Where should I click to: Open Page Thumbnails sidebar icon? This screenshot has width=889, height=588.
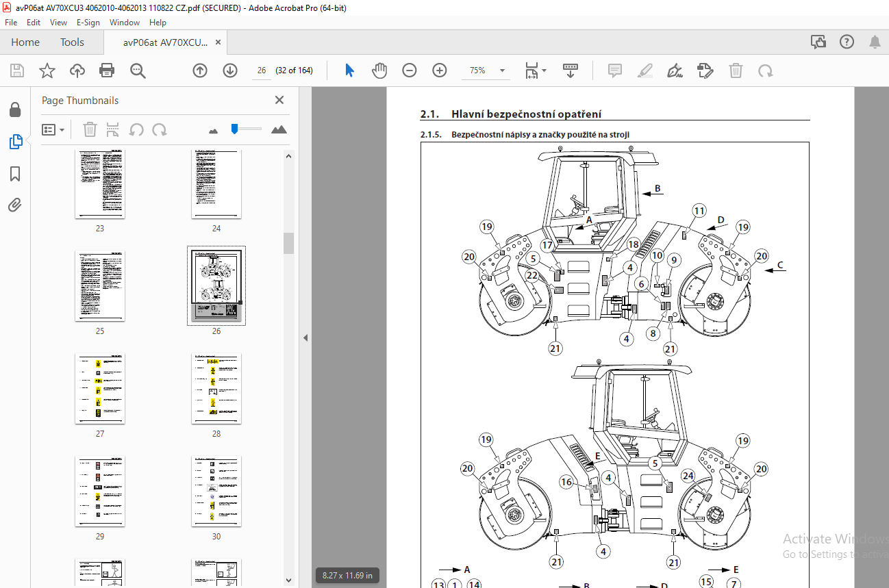(15, 142)
